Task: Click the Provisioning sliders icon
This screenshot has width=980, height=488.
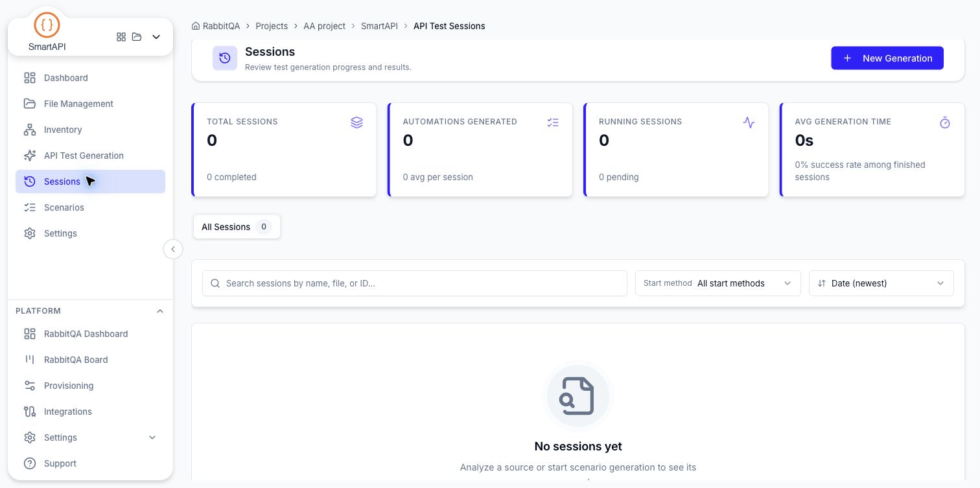Action: click(30, 386)
